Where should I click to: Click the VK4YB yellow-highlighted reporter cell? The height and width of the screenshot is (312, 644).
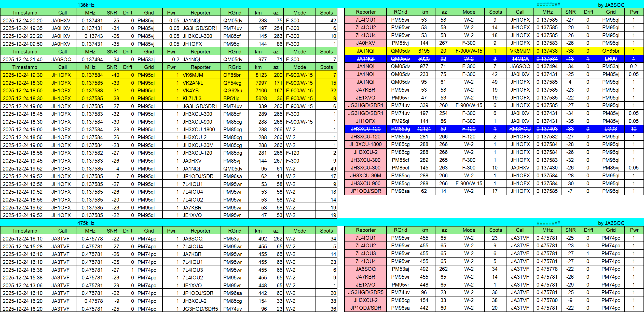pos(200,90)
